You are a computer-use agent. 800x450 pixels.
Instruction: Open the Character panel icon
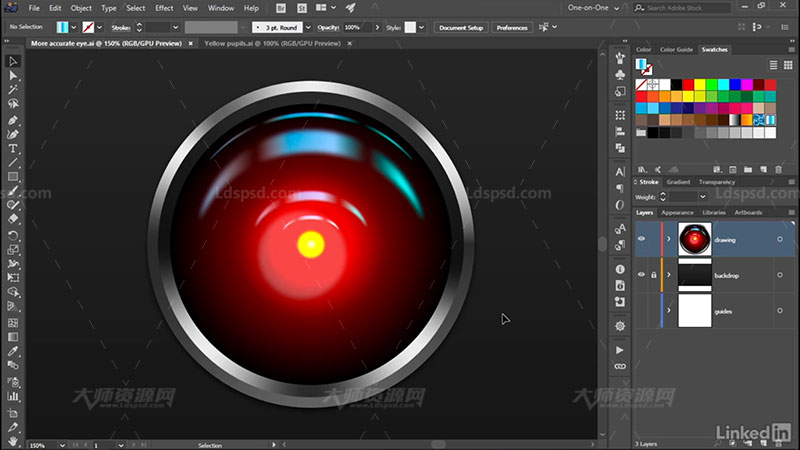coord(620,172)
